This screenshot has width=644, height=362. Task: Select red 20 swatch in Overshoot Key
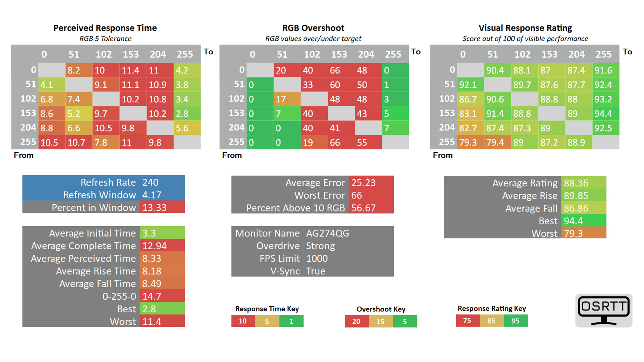(x=357, y=321)
